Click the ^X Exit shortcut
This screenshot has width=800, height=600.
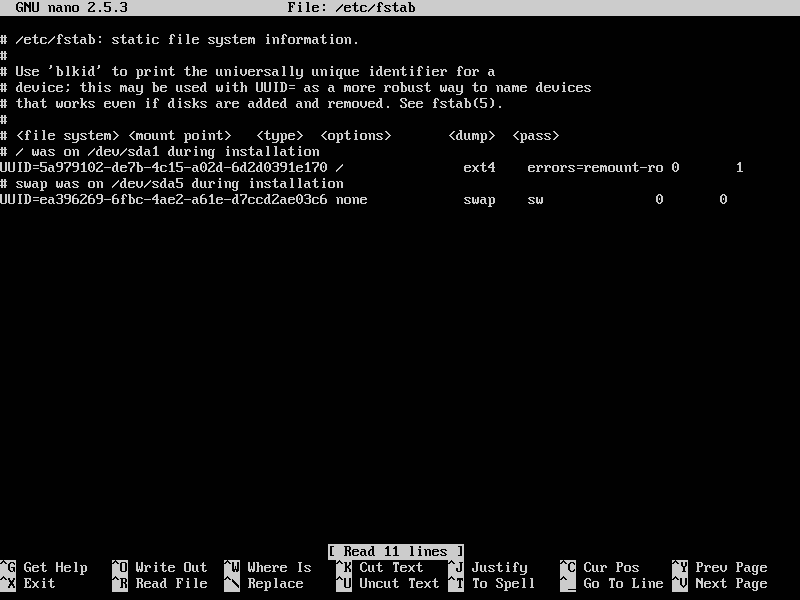click(x=28, y=583)
